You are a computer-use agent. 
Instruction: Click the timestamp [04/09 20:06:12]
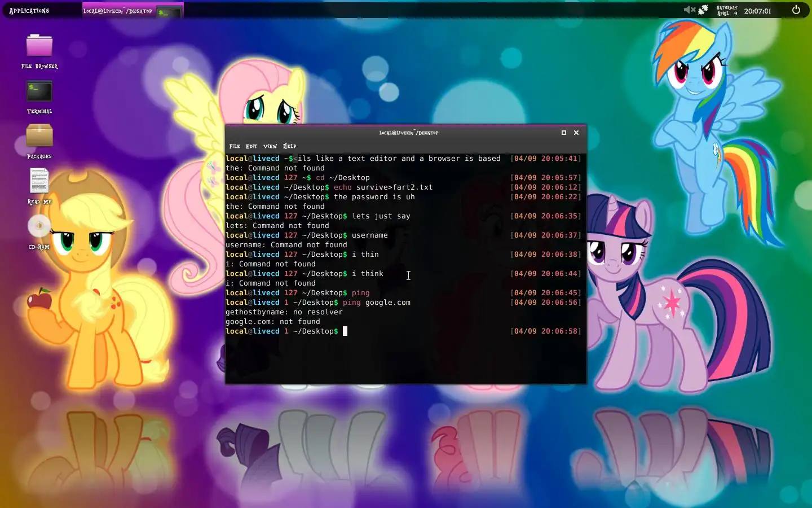click(x=546, y=187)
